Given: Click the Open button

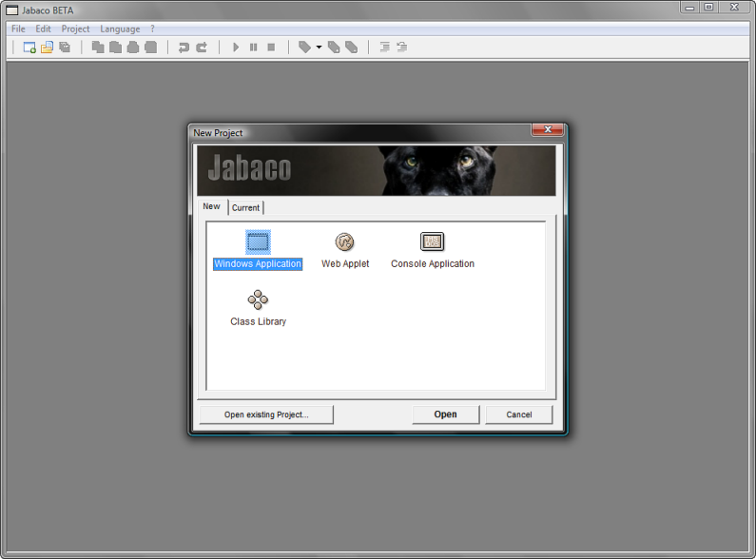Looking at the screenshot, I should [445, 414].
